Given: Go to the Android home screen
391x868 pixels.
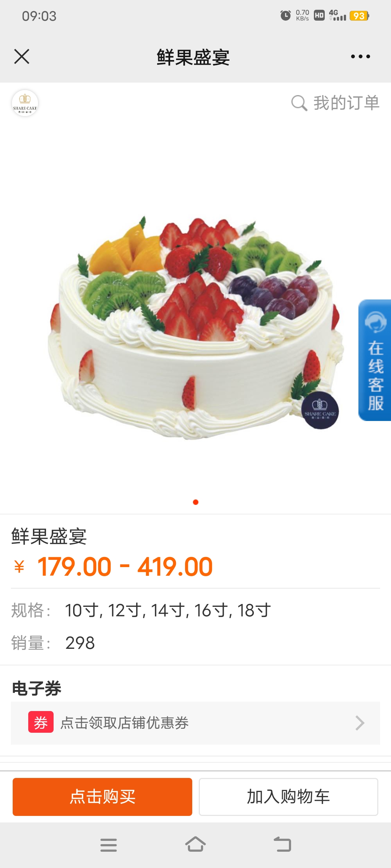Looking at the screenshot, I should click(195, 844).
